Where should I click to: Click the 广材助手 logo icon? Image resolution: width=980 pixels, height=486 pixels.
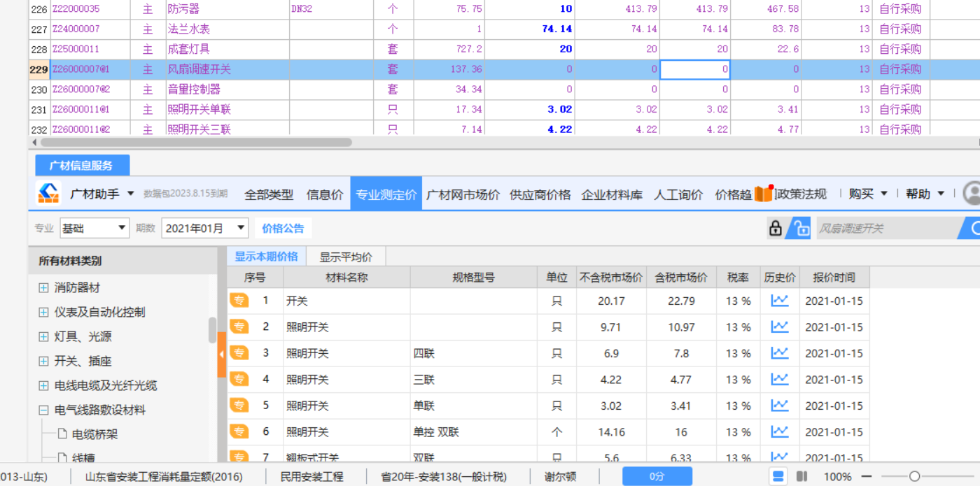[x=48, y=194]
